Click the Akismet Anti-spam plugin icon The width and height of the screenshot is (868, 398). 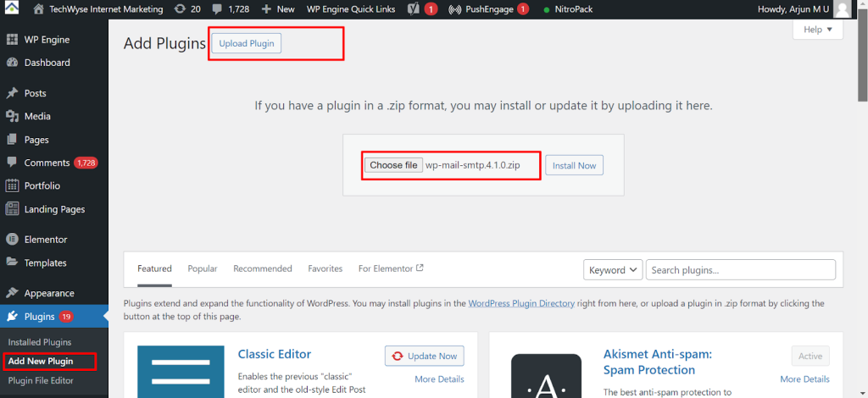coord(545,373)
